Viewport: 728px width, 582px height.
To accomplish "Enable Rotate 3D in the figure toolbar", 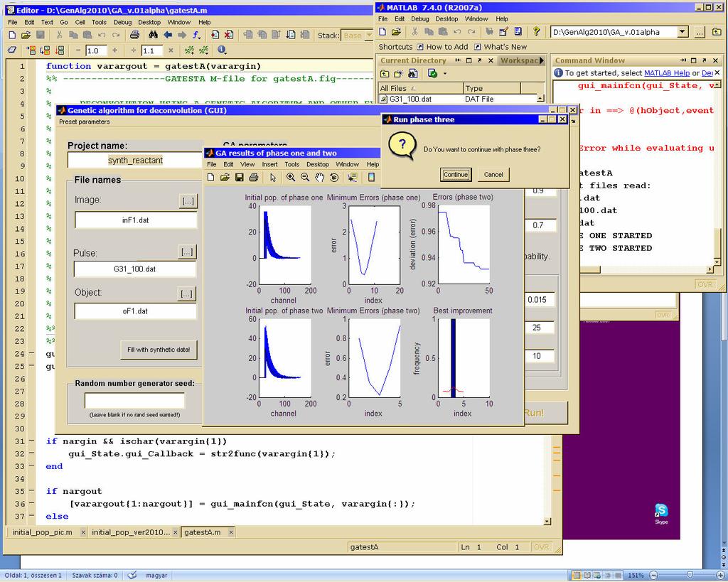I will point(334,177).
